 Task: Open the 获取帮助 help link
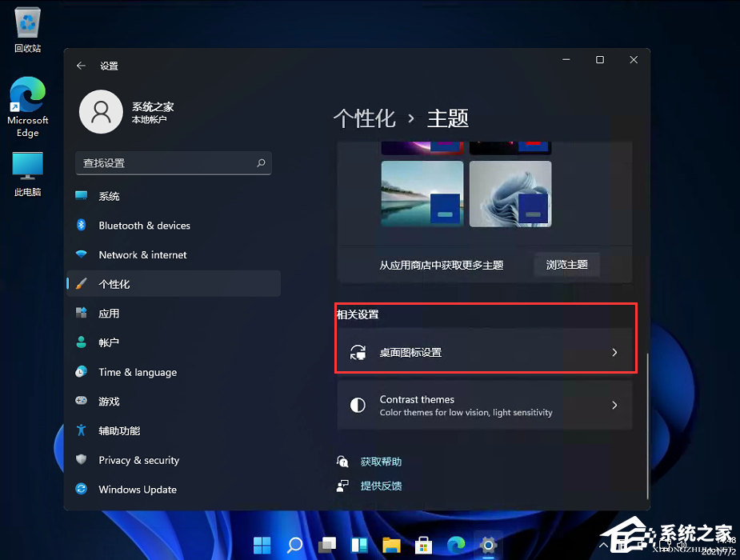pos(380,461)
